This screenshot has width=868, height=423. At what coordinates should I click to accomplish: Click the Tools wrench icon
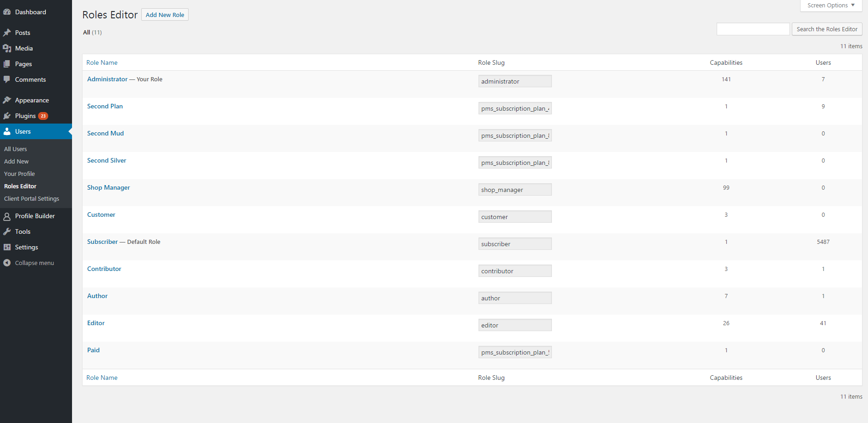[7, 231]
